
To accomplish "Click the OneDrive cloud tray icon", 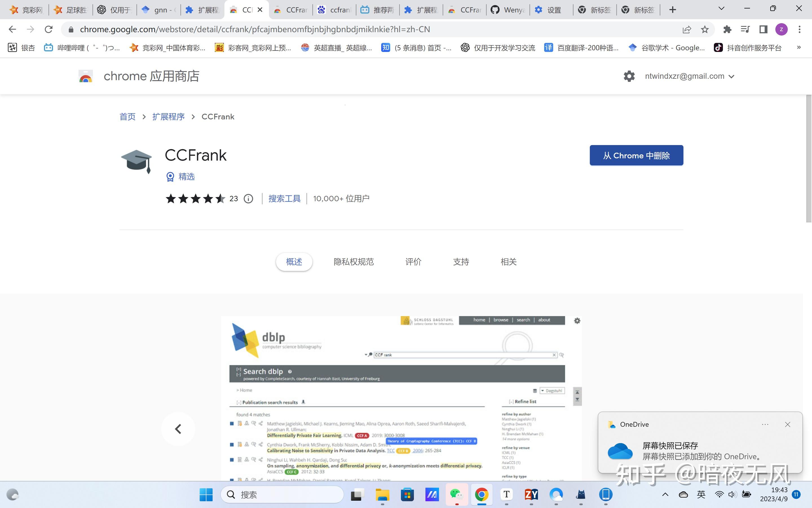I will [683, 494].
